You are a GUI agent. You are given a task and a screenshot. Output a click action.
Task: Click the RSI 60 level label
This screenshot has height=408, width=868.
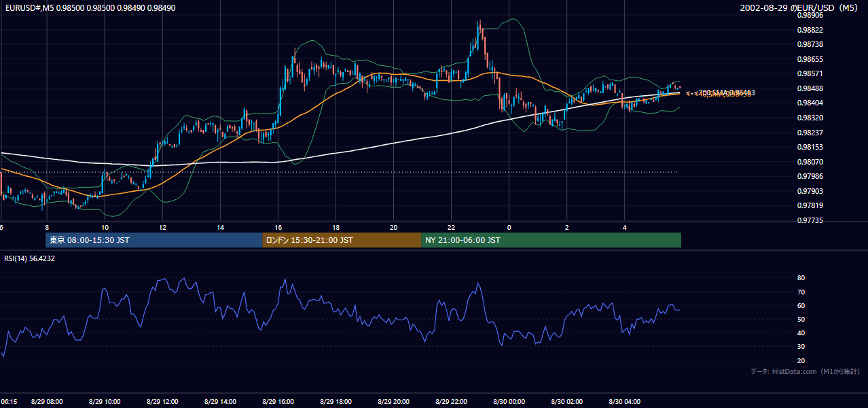801,305
